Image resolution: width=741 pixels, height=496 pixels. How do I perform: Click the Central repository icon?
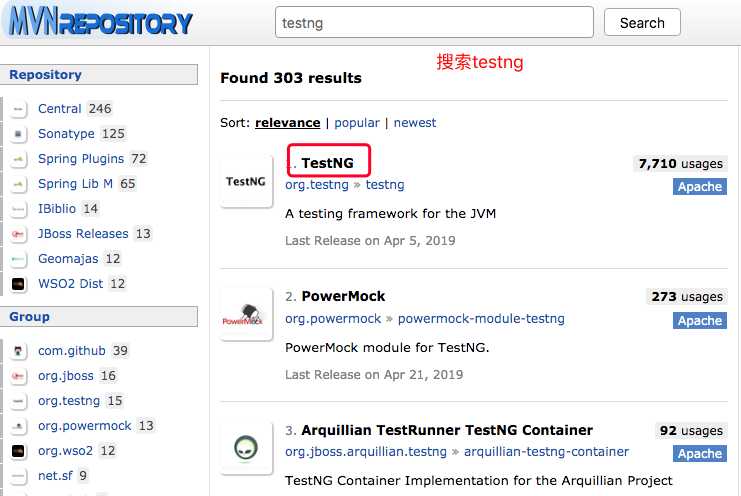coord(18,109)
